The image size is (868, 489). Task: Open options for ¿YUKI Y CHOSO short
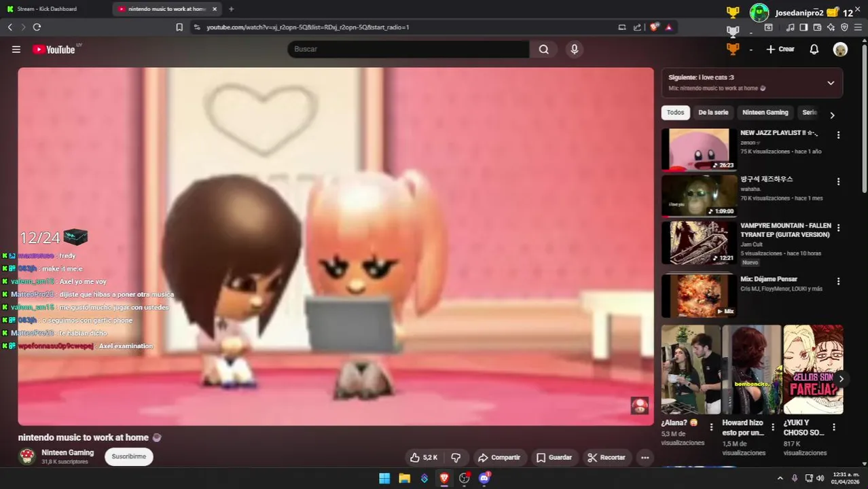833,427
